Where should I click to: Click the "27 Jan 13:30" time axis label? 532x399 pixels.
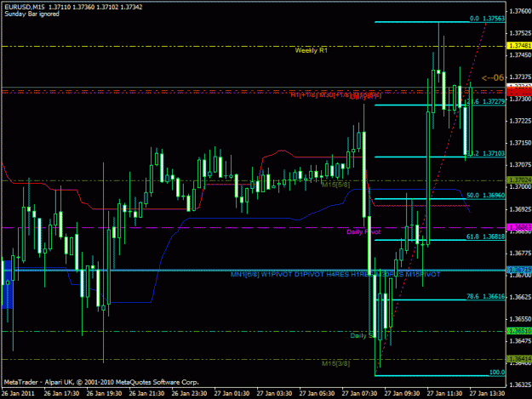487,394
